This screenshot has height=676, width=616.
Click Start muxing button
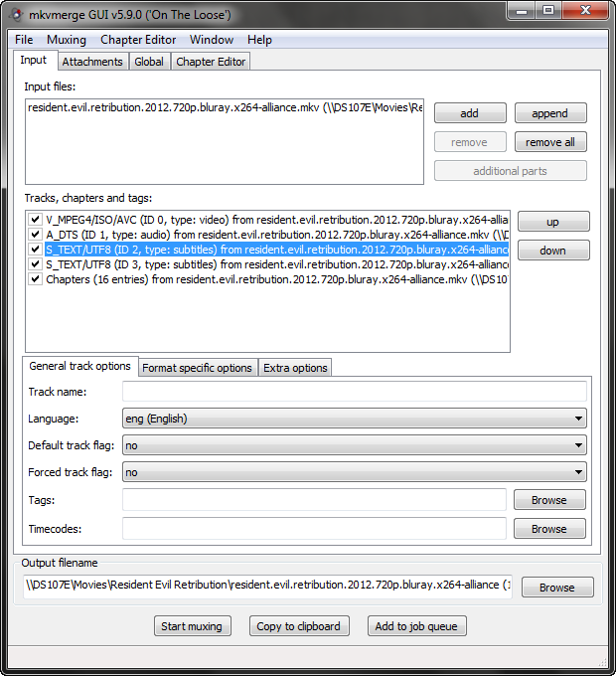click(x=192, y=626)
